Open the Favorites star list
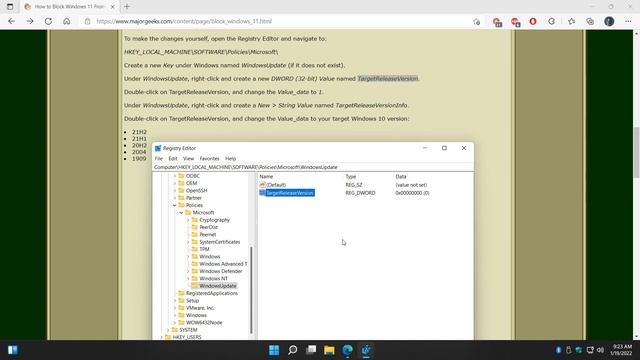 point(571,21)
